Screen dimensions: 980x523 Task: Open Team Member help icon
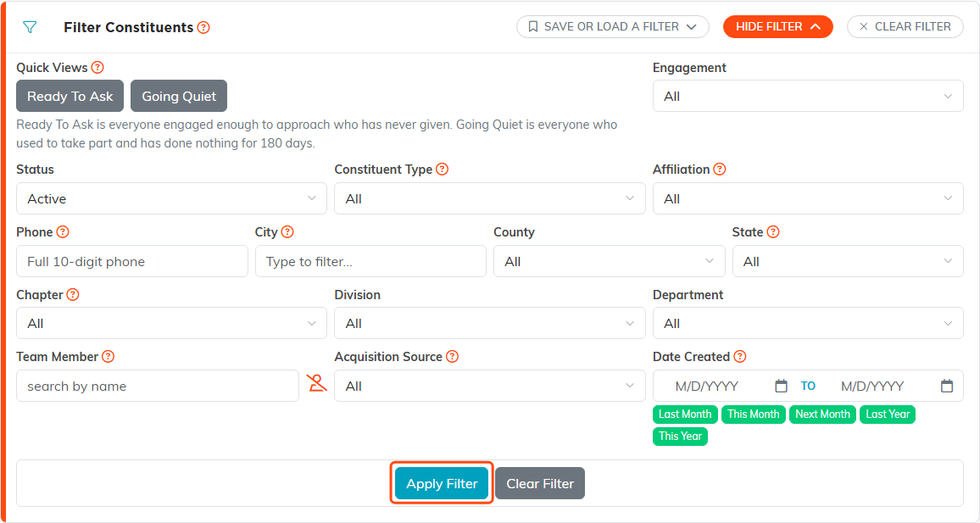[109, 356]
